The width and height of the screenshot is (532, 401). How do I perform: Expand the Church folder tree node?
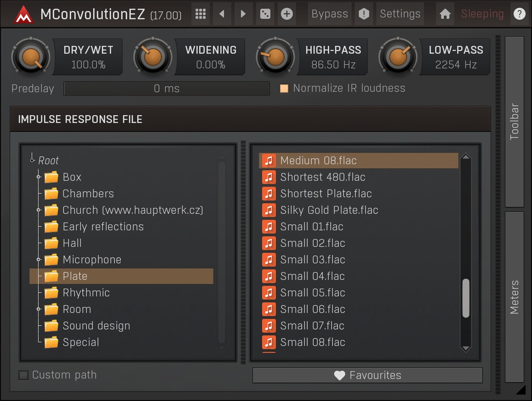pos(39,210)
